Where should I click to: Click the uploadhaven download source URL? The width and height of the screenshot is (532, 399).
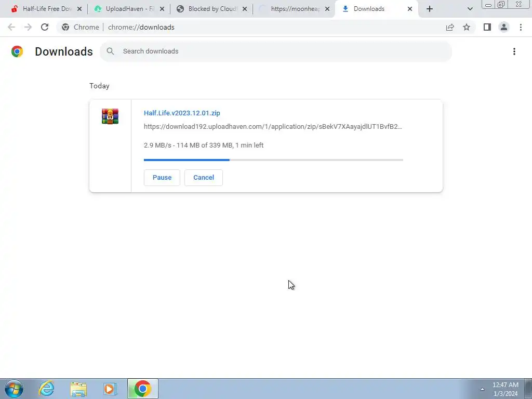click(273, 127)
